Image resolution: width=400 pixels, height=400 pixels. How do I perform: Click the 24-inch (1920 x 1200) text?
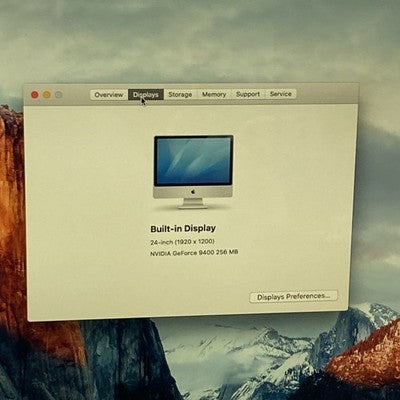pos(182,242)
